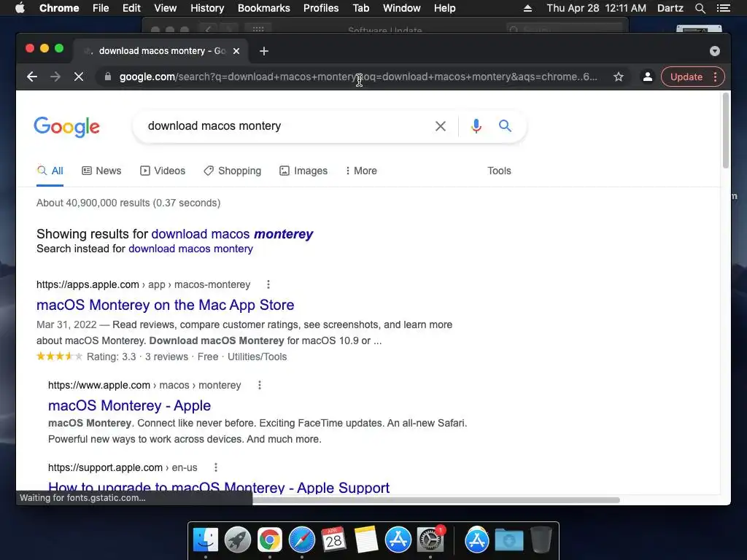
Task: Click the Tools button under the search bar
Action: (x=499, y=171)
